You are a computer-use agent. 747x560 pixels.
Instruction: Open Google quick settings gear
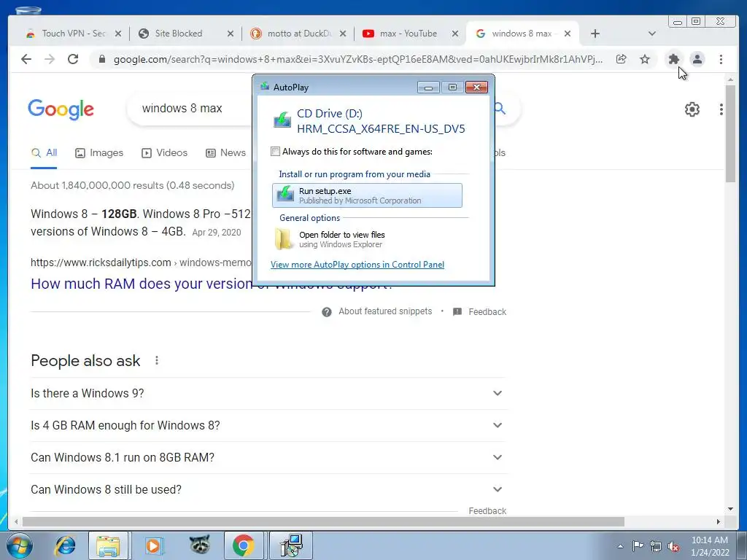(x=692, y=109)
